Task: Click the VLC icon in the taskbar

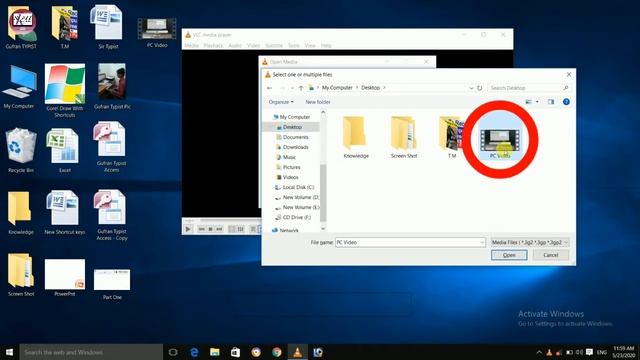Action: [298, 352]
